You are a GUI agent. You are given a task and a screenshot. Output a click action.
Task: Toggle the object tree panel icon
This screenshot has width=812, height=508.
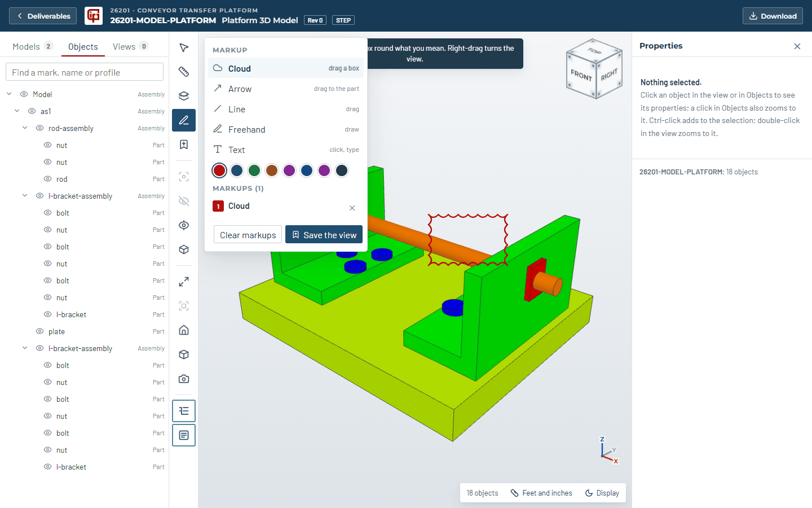point(184,411)
